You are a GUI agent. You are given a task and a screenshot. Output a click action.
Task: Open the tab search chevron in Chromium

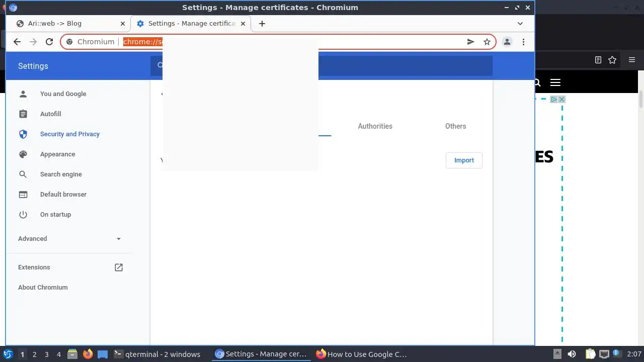tap(520, 24)
